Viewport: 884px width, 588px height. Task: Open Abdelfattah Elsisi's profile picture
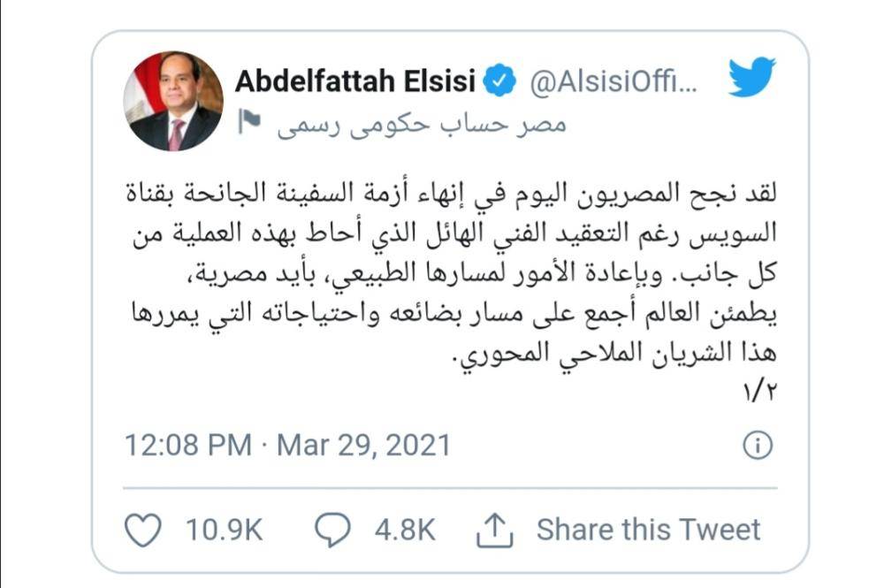[173, 100]
